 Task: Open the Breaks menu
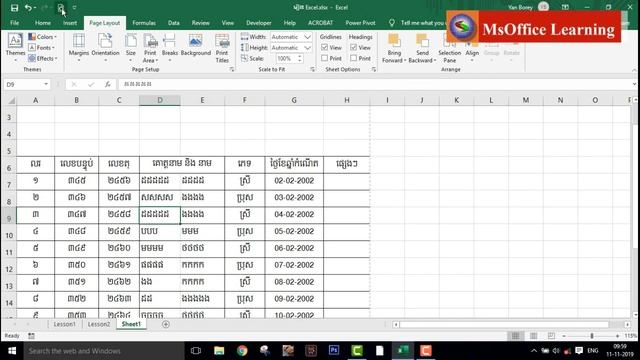(169, 48)
